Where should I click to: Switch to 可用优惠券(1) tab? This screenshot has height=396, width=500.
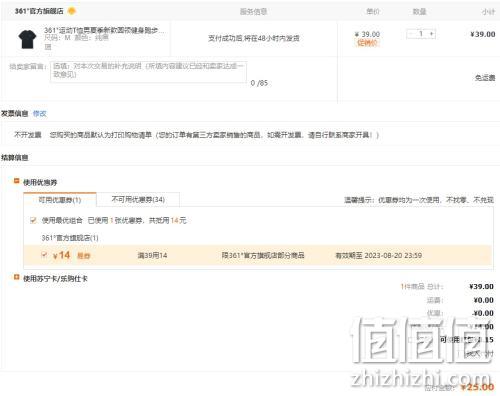coord(60,200)
